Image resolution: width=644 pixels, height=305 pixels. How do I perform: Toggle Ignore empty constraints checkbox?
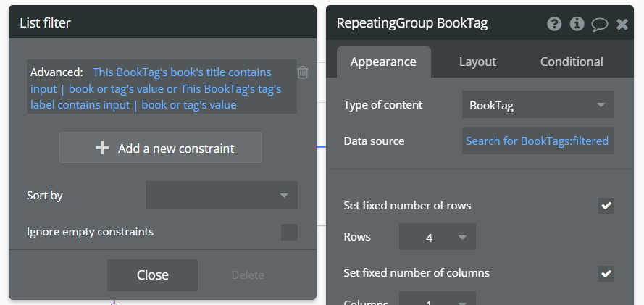pyautogui.click(x=289, y=232)
